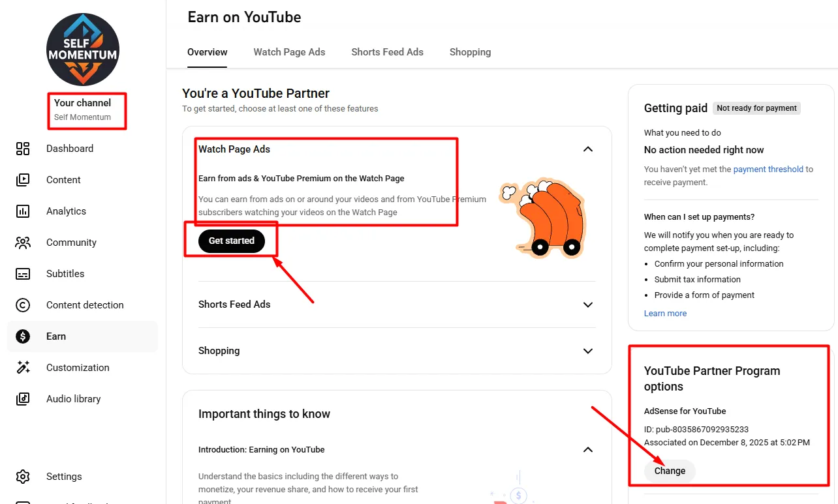Image resolution: width=838 pixels, height=504 pixels.
Task: Click the Content detection copyright icon
Action: (x=23, y=305)
